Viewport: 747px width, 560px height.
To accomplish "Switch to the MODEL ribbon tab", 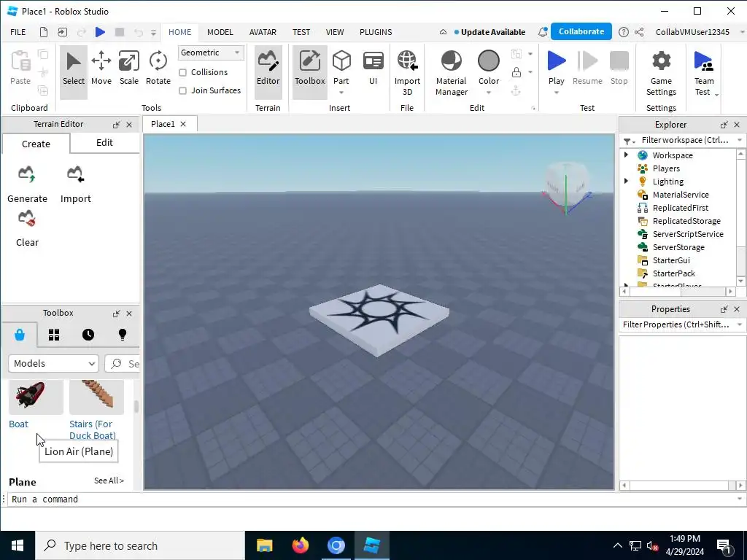I will [x=220, y=32].
